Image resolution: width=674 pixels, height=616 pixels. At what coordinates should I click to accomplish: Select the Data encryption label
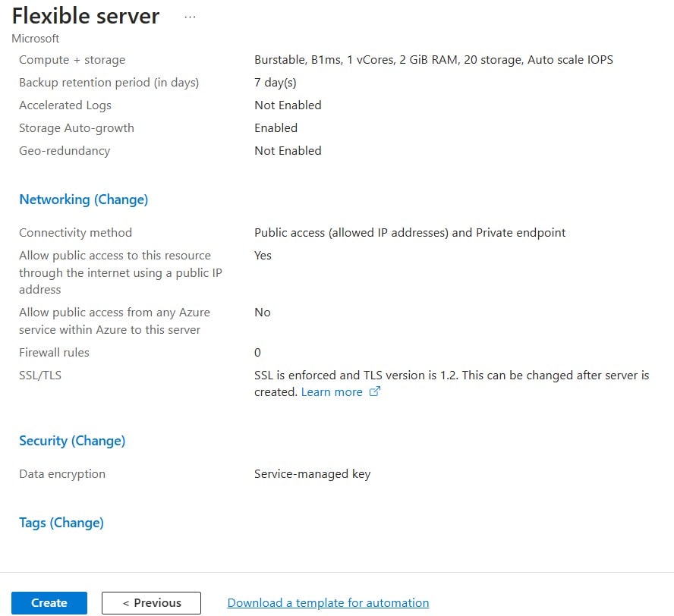click(62, 474)
